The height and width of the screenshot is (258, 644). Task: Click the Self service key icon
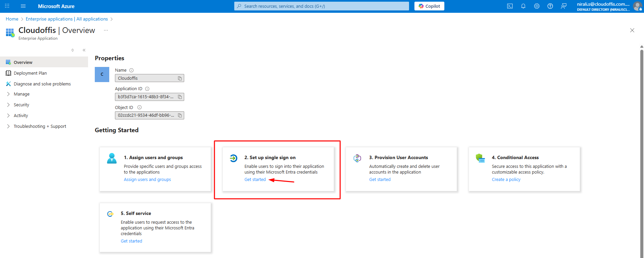coord(110,214)
